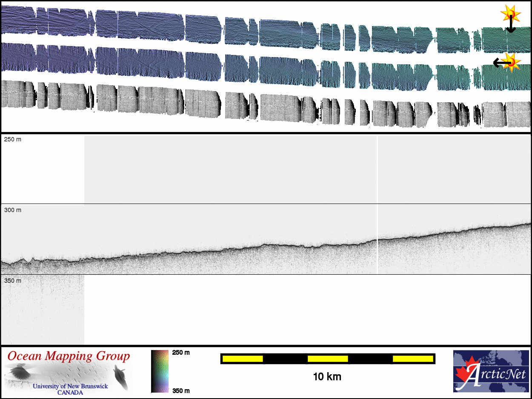Click the sun icon with left-pointing arrow
The width and height of the screenshot is (532, 399).
[512, 62]
